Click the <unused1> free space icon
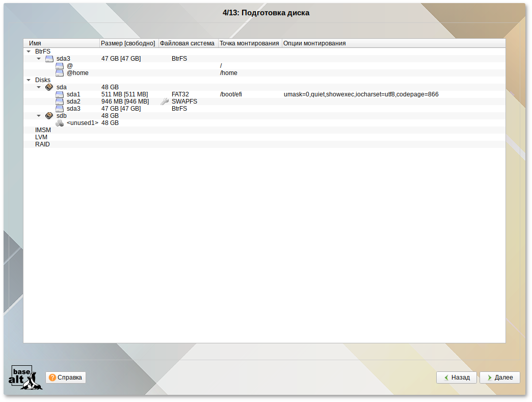 click(59, 122)
